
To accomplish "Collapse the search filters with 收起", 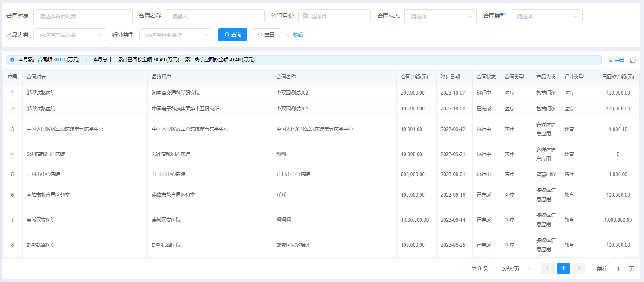I will 294,35.
